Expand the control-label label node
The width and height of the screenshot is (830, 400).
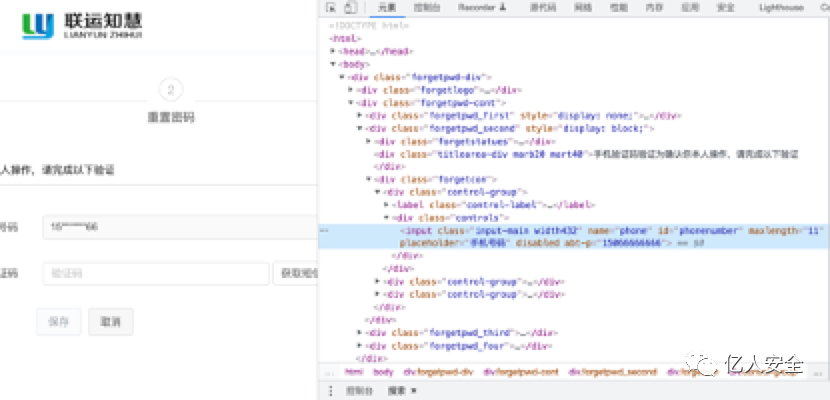(387, 205)
